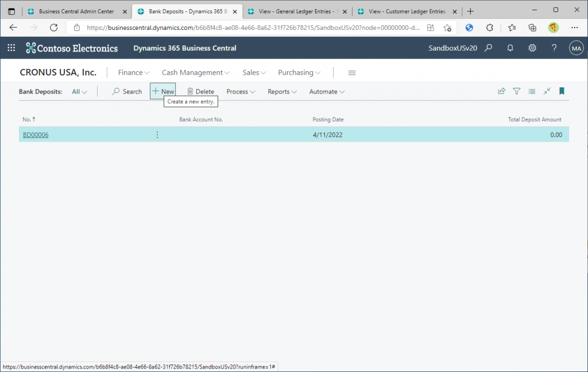Click Dynamics 365 Business Central title
Image resolution: width=588 pixels, height=372 pixels.
pyautogui.click(x=185, y=48)
